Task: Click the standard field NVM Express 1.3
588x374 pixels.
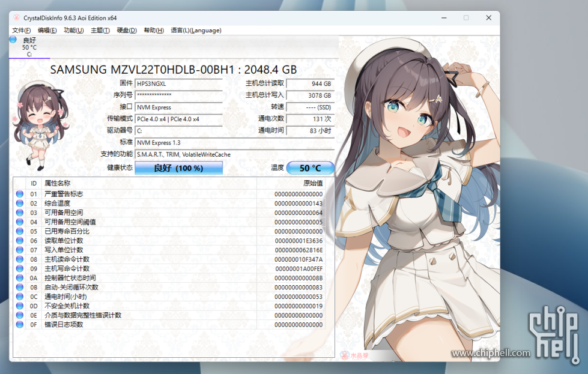Action: point(234,142)
